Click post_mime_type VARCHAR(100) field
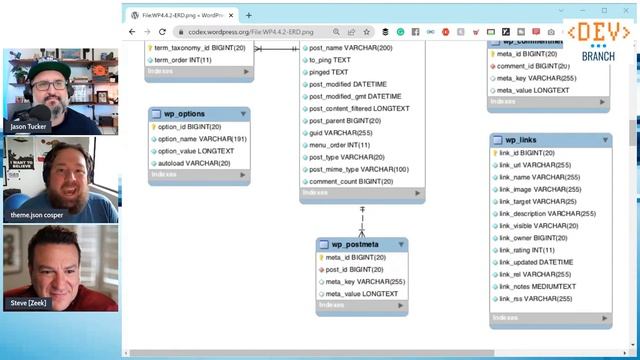 click(x=359, y=169)
